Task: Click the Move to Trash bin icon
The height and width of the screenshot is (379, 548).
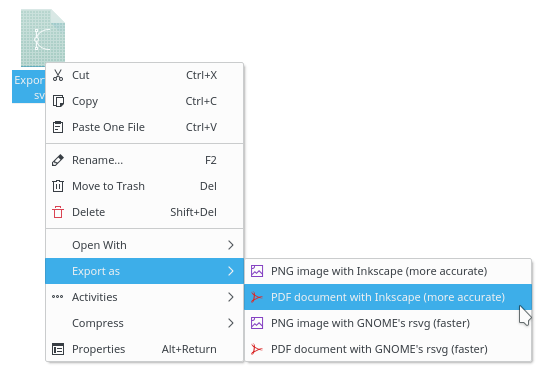Action: tap(58, 186)
